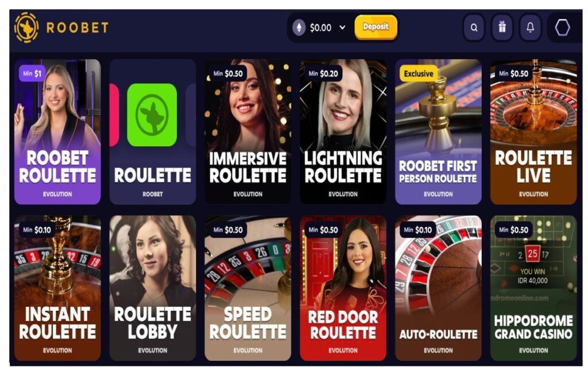This screenshot has height=374, width=588.
Task: Click the search magnifier icon
Action: coord(474,28)
